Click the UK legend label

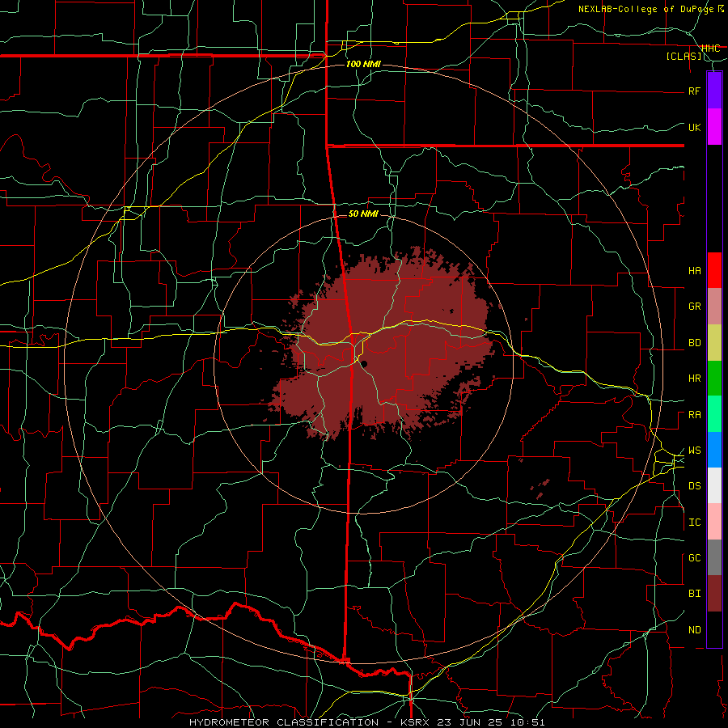[x=695, y=127]
